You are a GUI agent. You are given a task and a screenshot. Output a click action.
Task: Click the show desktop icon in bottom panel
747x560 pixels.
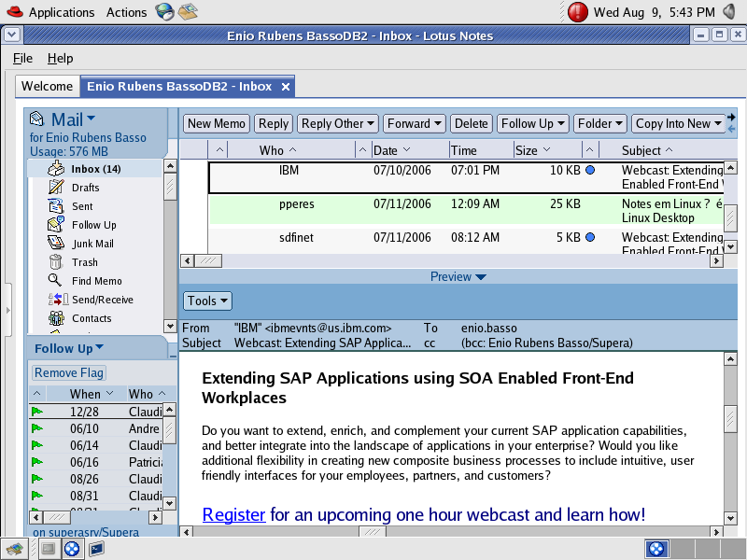click(49, 549)
